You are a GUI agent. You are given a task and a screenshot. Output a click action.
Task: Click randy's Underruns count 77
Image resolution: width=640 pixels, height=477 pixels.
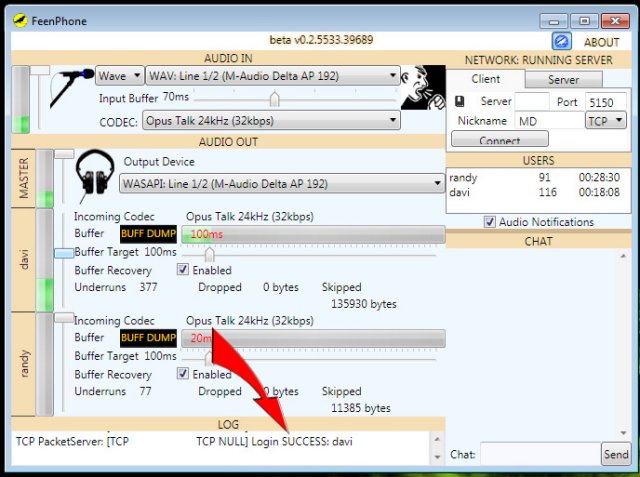[145, 391]
